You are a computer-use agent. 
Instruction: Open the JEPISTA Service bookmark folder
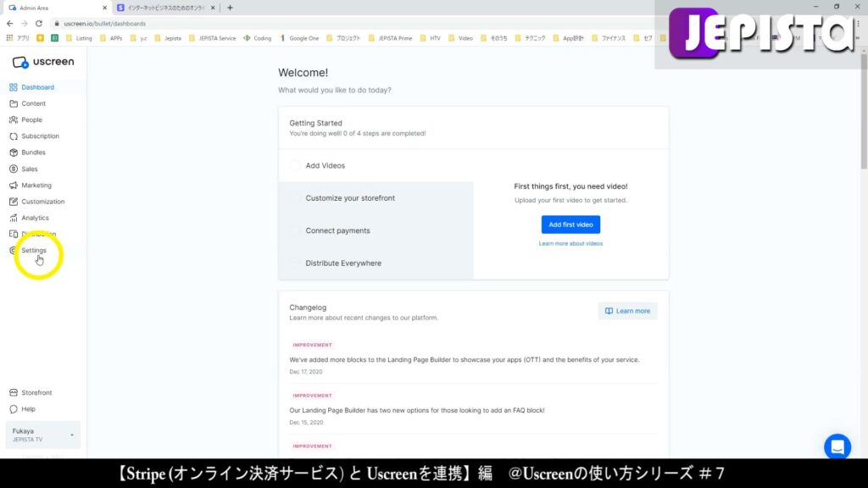pos(212,38)
